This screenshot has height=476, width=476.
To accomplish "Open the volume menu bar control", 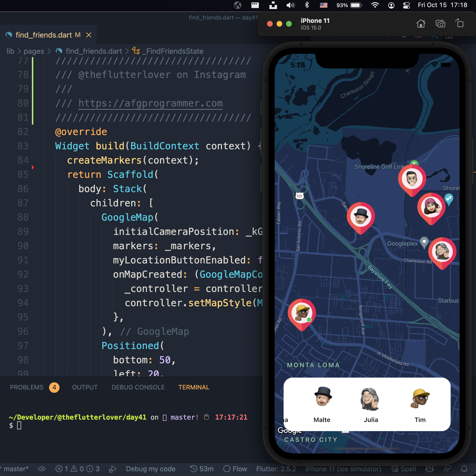I will click(x=290, y=5).
